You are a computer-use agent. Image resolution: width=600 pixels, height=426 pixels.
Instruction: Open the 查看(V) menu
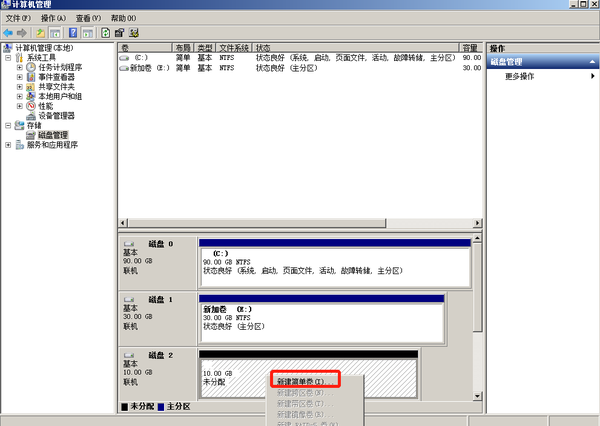(88, 18)
